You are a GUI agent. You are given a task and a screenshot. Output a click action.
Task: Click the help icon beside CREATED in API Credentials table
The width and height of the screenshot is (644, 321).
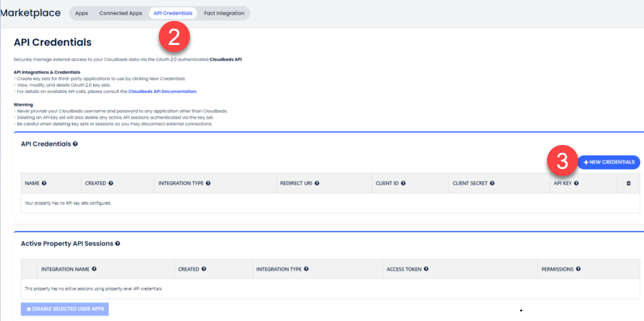112,183
